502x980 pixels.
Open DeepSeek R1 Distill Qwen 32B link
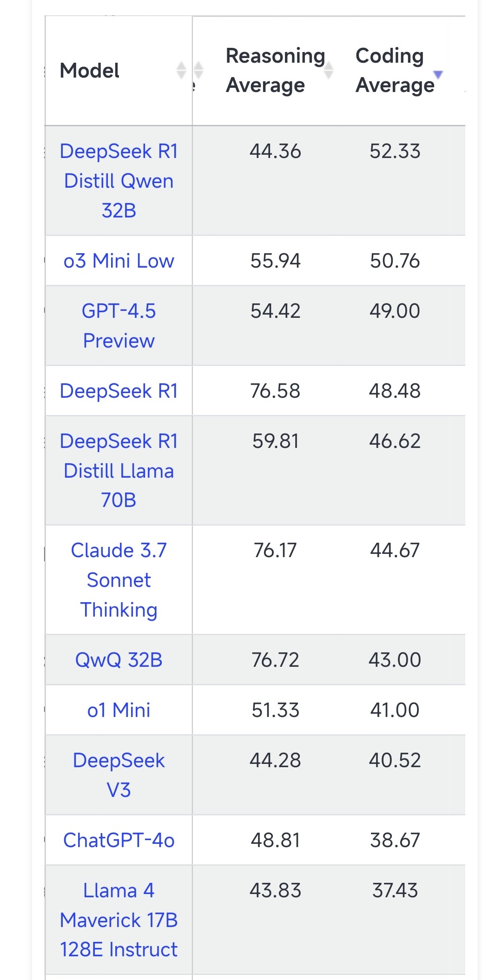point(119,181)
